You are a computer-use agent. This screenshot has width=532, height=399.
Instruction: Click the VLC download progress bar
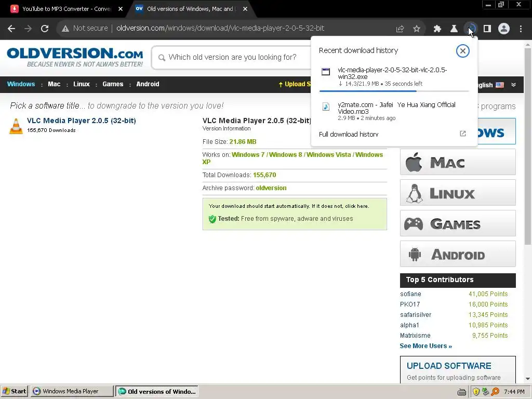coord(394,91)
